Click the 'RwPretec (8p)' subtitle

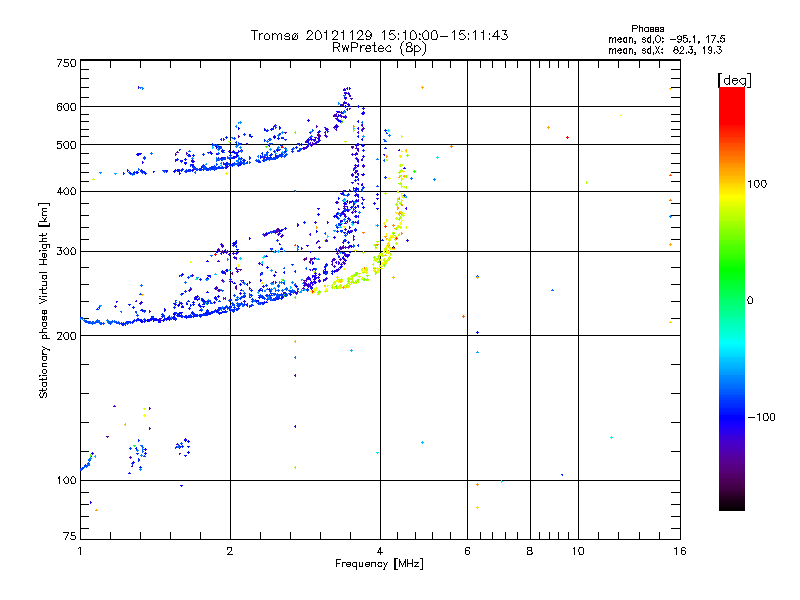379,48
